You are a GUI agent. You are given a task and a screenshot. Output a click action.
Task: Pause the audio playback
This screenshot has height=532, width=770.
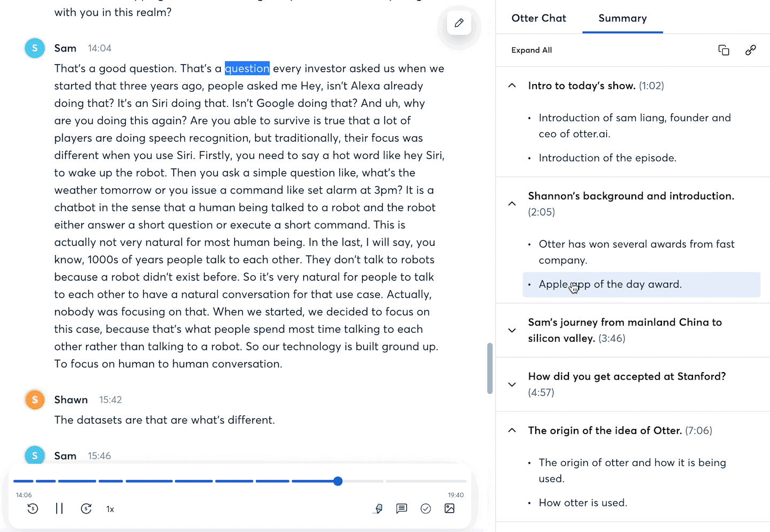(x=59, y=508)
